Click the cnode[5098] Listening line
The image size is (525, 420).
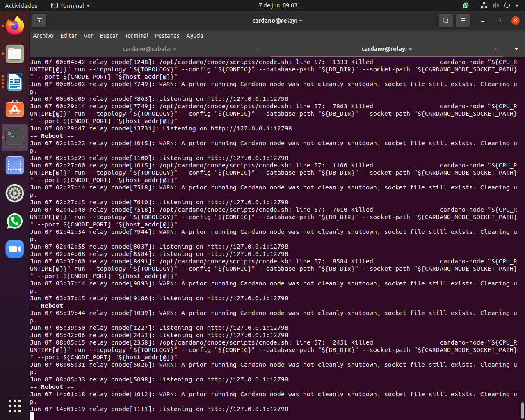(159, 379)
